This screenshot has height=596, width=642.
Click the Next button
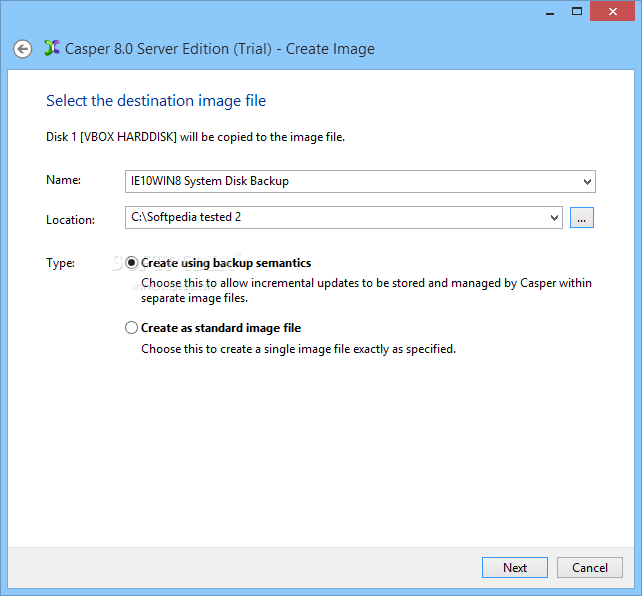515,567
